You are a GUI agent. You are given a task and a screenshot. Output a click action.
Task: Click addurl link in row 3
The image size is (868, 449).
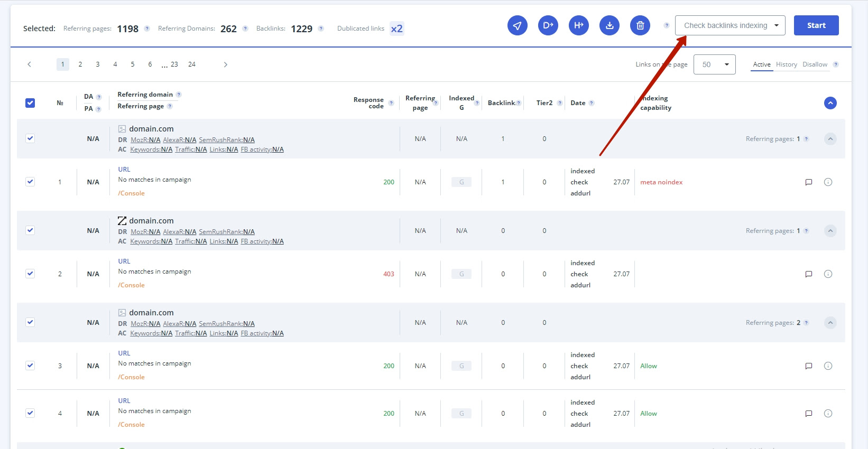[580, 377]
